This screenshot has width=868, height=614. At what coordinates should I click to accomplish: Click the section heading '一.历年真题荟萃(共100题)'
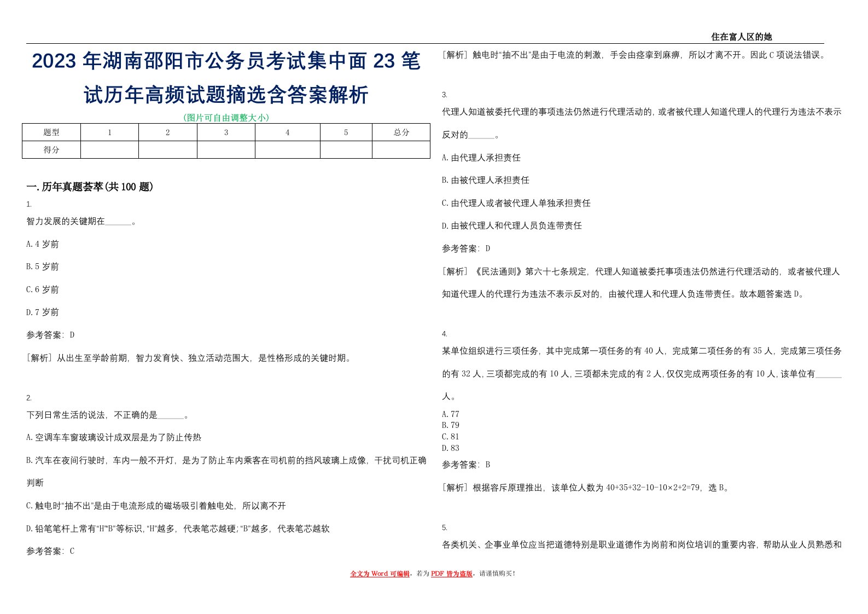click(x=90, y=187)
